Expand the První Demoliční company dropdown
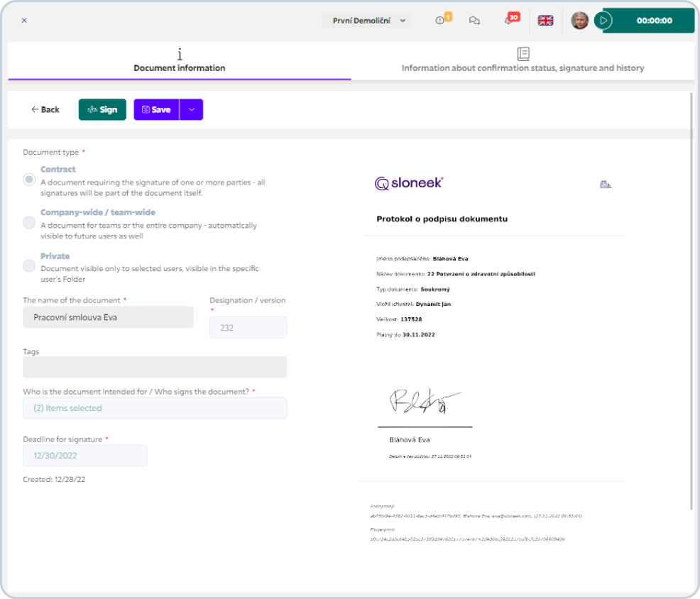 (367, 21)
